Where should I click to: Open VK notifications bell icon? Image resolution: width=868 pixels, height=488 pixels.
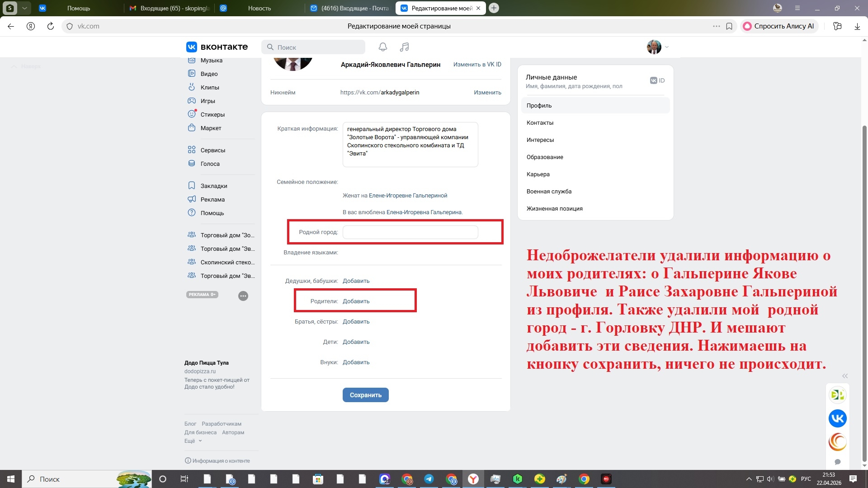pos(382,47)
